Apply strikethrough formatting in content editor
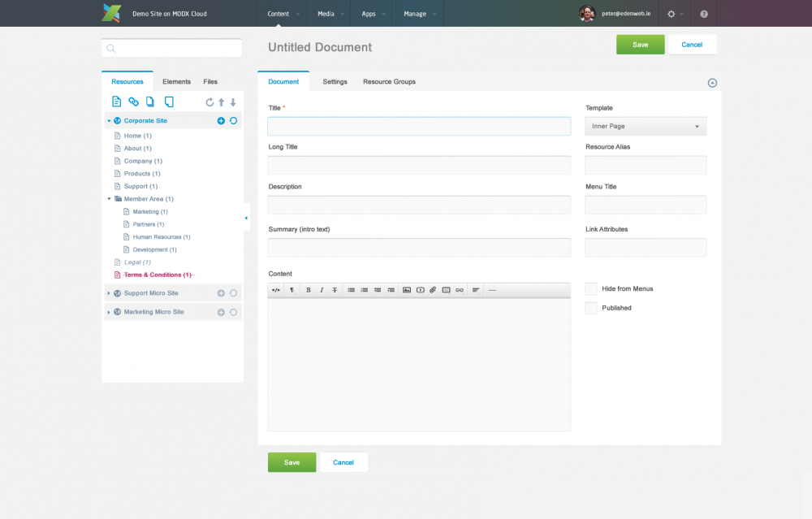 pyautogui.click(x=335, y=290)
